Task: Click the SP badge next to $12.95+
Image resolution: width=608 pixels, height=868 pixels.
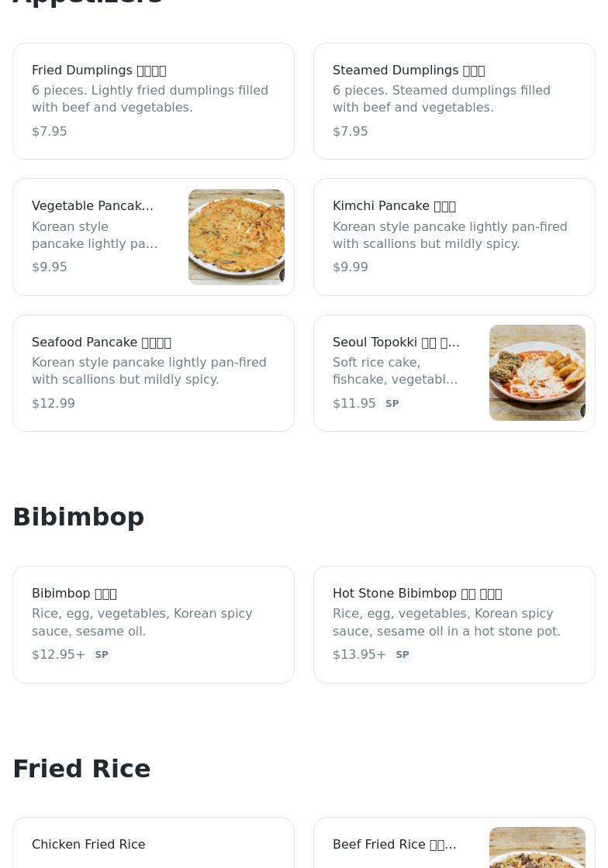Action: (x=102, y=655)
